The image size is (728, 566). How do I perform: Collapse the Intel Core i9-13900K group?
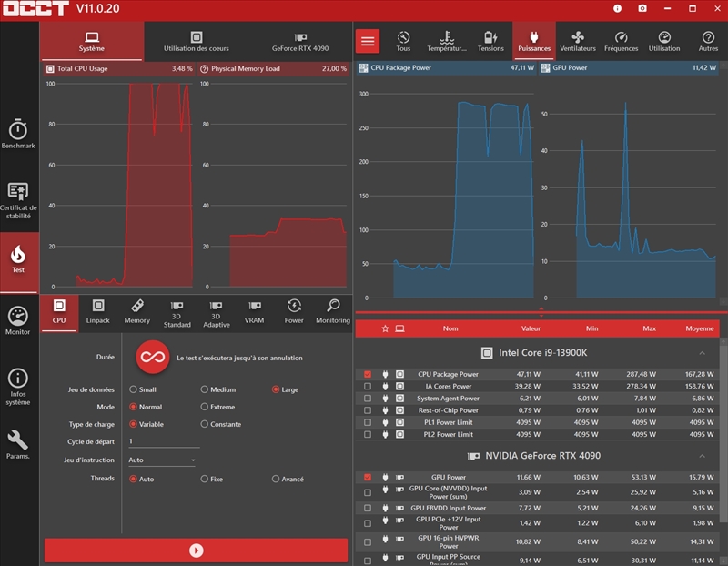coord(701,352)
